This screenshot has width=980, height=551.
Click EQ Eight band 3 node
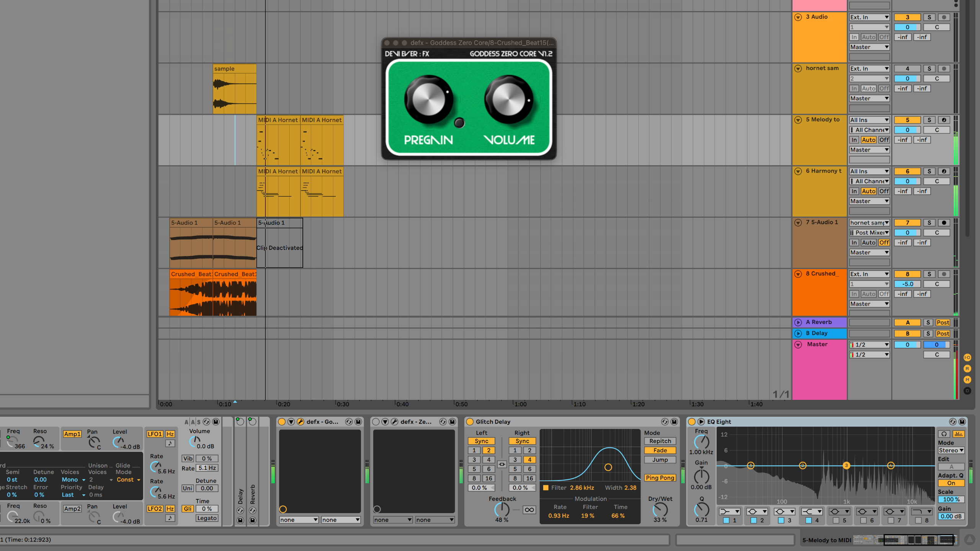pos(846,465)
